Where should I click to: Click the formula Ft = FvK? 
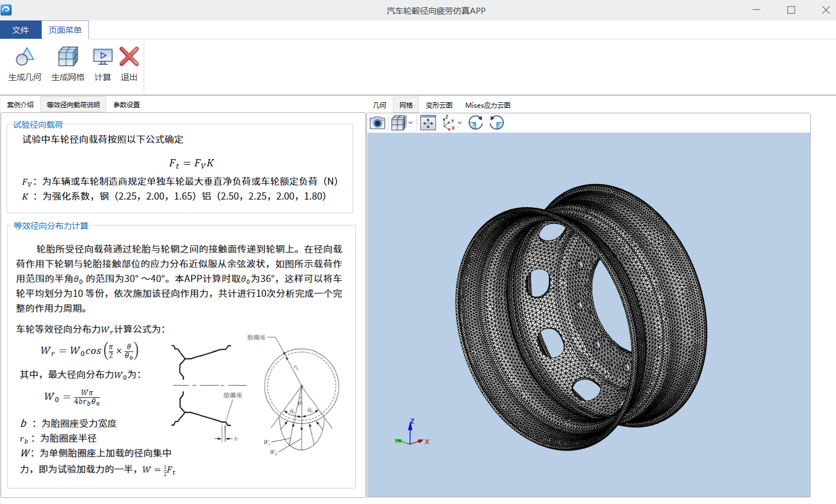pyautogui.click(x=191, y=163)
